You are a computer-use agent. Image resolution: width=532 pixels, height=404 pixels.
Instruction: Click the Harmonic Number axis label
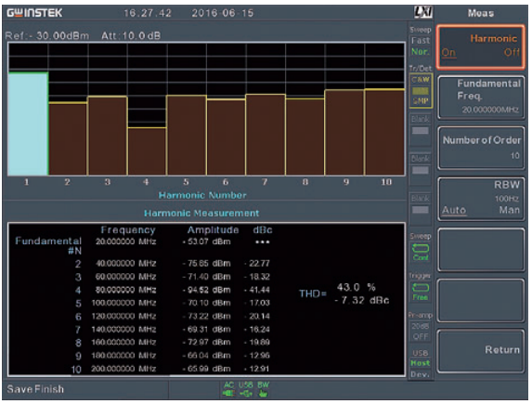click(202, 195)
